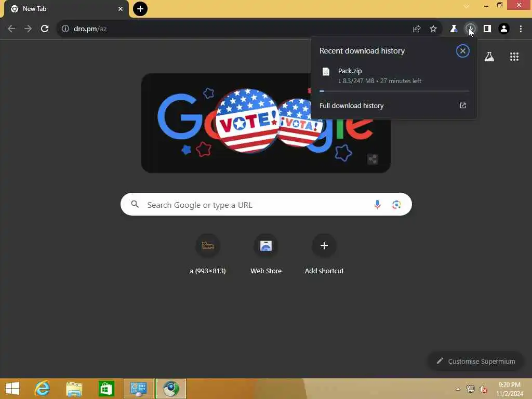The width and height of the screenshot is (532, 399).
Task: Open the Google apps grid
Action: (x=514, y=57)
